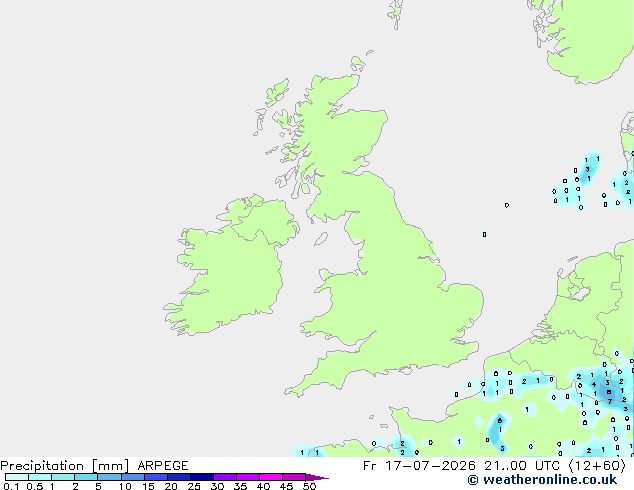Click the 30–35 mm purple legend box
The image size is (634, 490).
(x=225, y=477)
